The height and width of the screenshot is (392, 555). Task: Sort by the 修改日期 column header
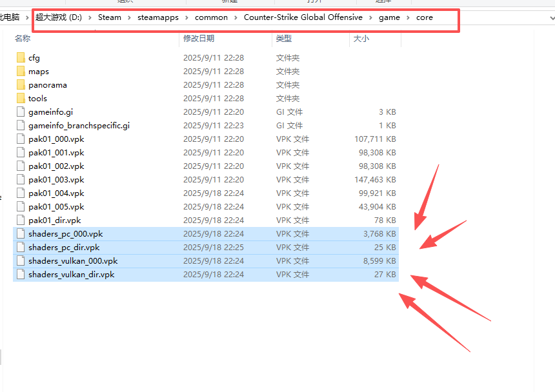pyautogui.click(x=197, y=39)
